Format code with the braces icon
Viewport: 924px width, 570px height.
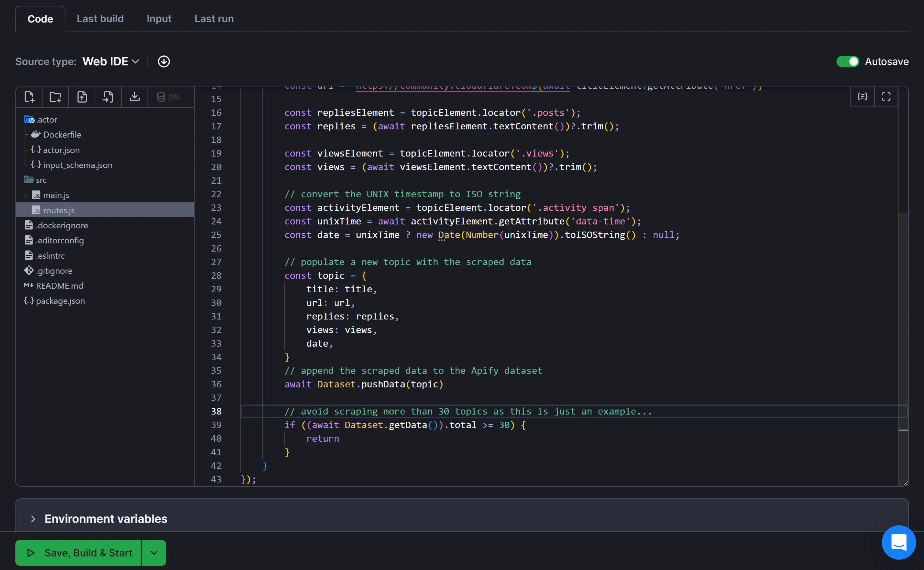pyautogui.click(x=862, y=97)
